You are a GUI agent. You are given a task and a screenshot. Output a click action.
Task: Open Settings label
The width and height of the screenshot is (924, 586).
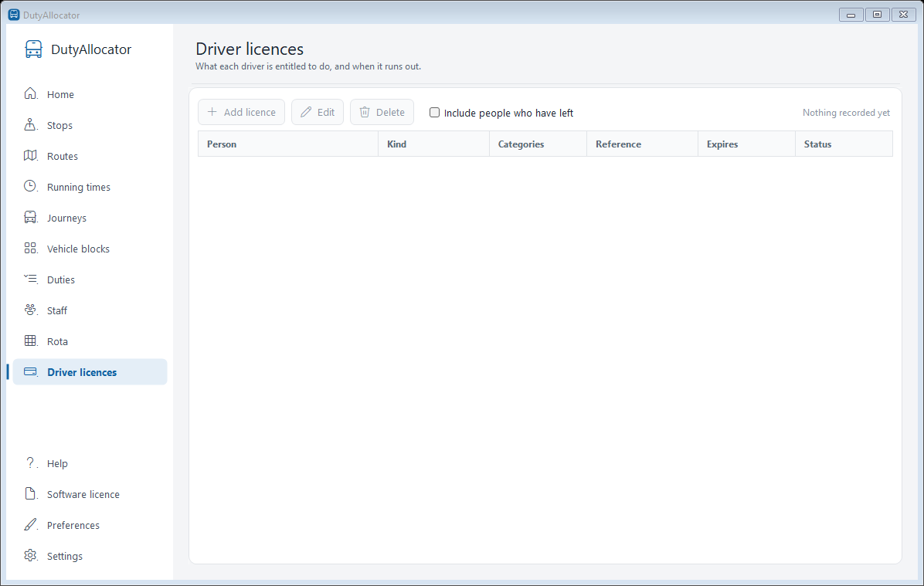point(65,557)
